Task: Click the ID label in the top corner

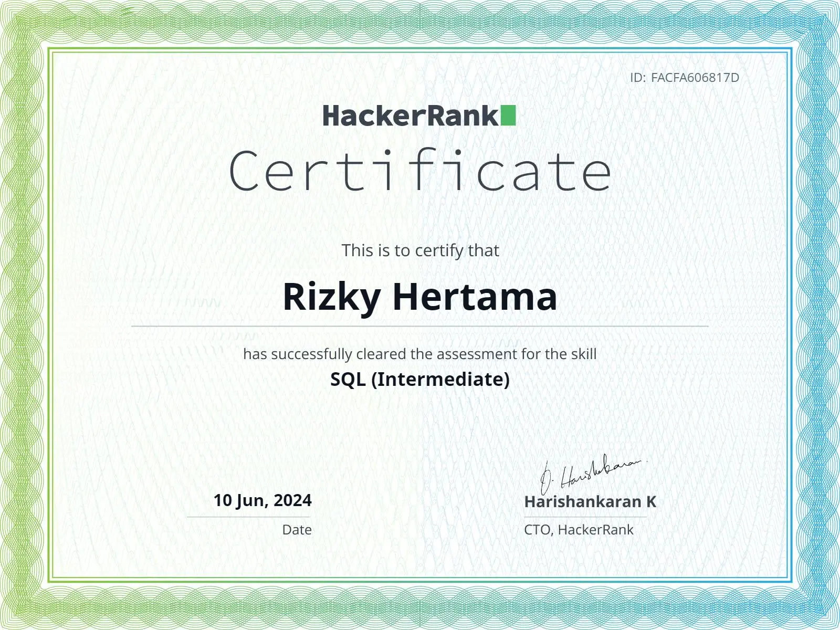Action: tap(638, 78)
